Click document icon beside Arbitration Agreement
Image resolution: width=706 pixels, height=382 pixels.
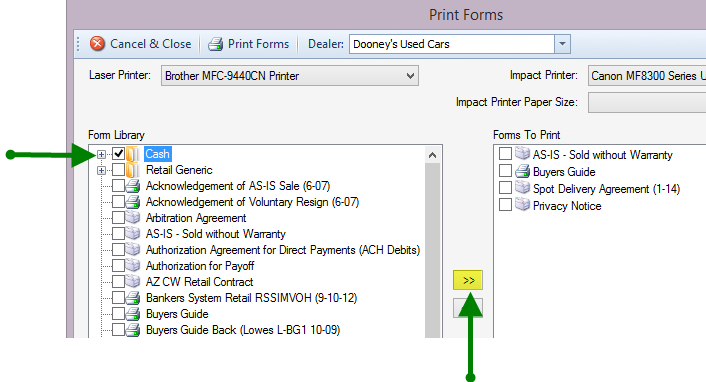(133, 218)
